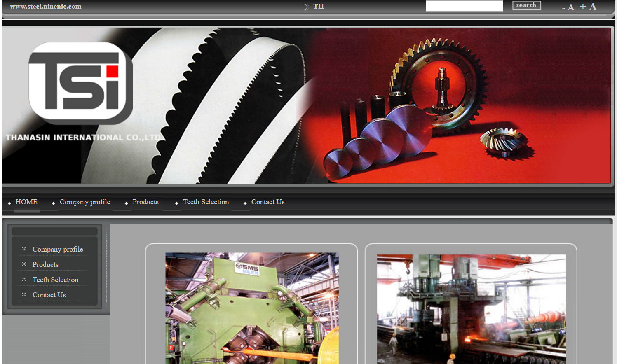The image size is (617, 364).
Task: Open Products in top navigation
Action: pyautogui.click(x=145, y=202)
